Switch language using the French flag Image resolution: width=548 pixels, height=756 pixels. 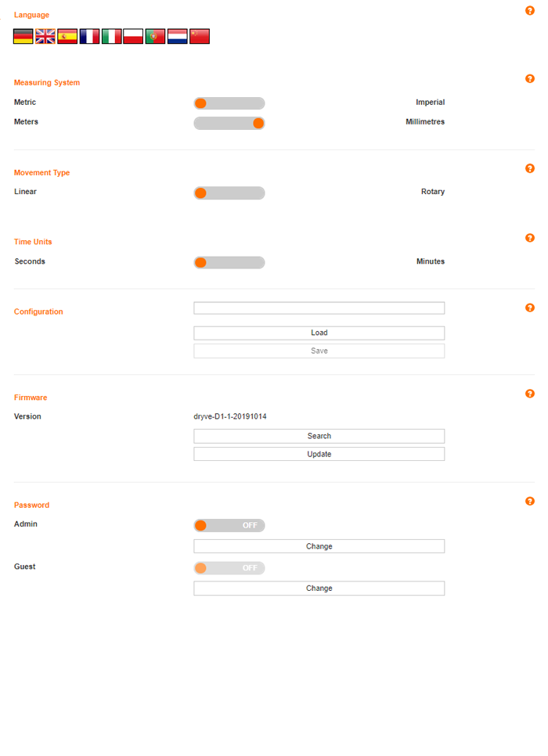point(90,36)
